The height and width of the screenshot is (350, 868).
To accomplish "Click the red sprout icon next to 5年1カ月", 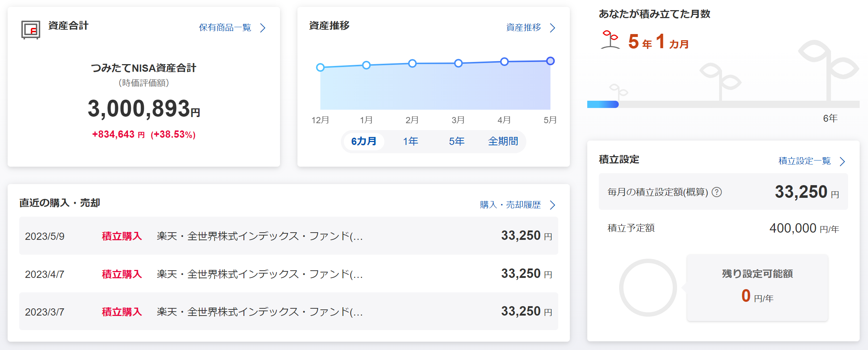I will click(x=610, y=40).
